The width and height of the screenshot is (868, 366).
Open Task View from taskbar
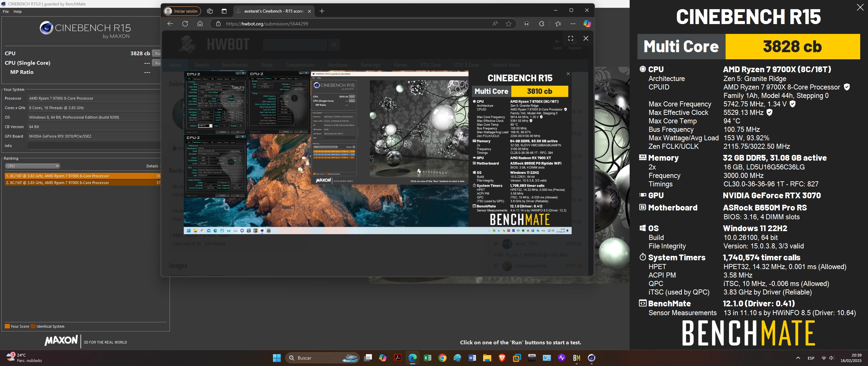[x=368, y=358]
